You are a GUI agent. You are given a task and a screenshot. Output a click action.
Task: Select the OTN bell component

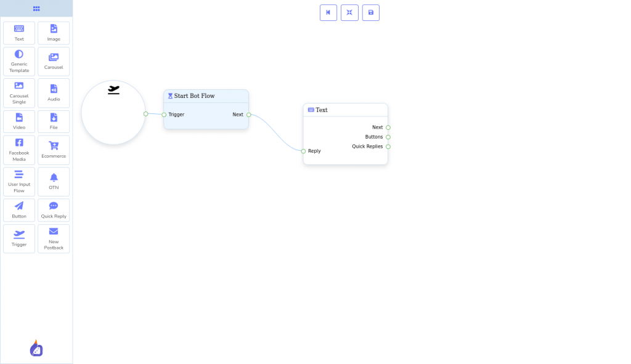[x=54, y=181]
